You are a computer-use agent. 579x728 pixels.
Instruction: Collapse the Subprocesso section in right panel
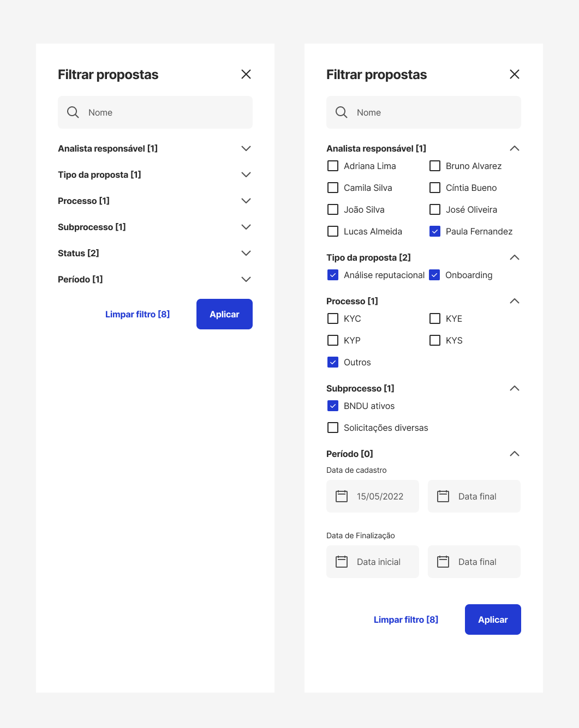515,388
